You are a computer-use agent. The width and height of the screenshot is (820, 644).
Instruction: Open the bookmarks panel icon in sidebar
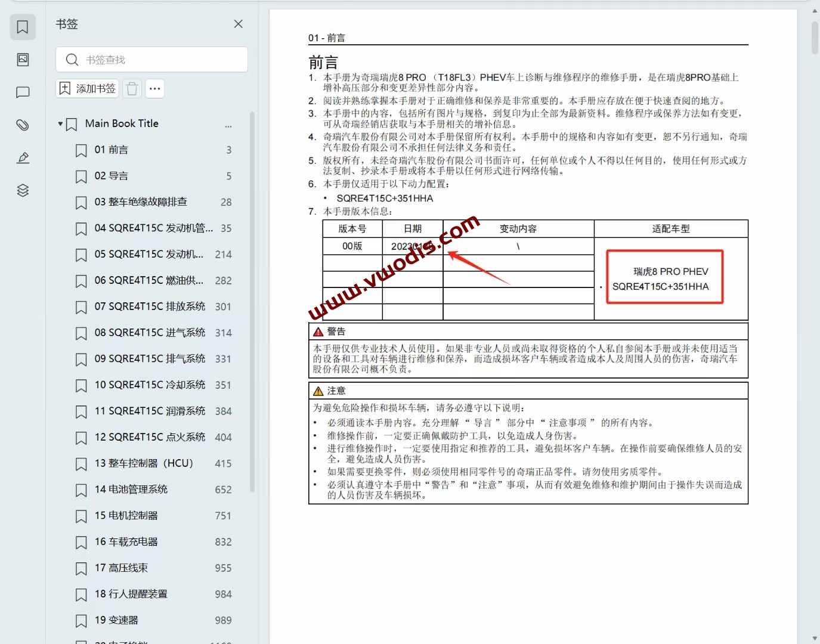click(x=23, y=27)
